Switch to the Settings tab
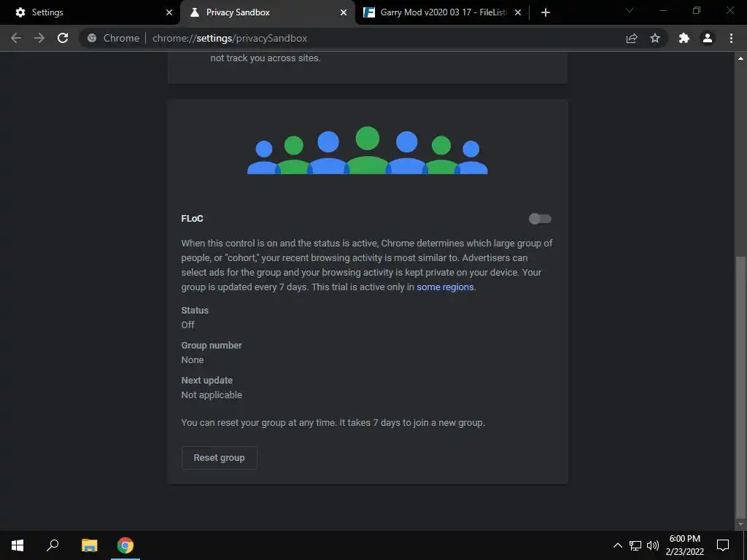747x560 pixels. (90, 12)
